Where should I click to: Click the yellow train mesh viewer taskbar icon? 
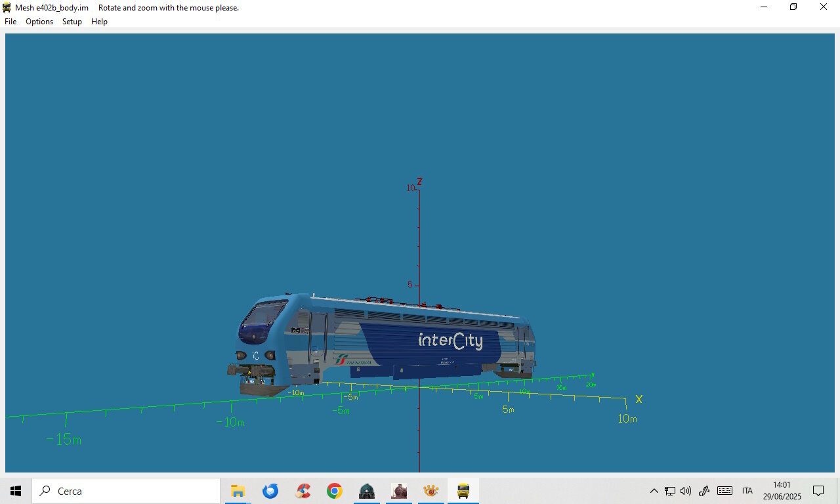point(463,491)
